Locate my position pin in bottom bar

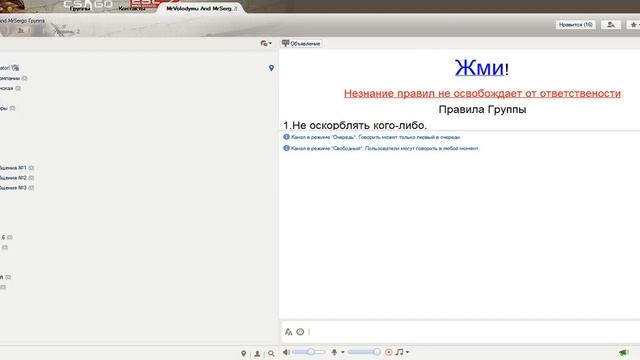(x=244, y=353)
